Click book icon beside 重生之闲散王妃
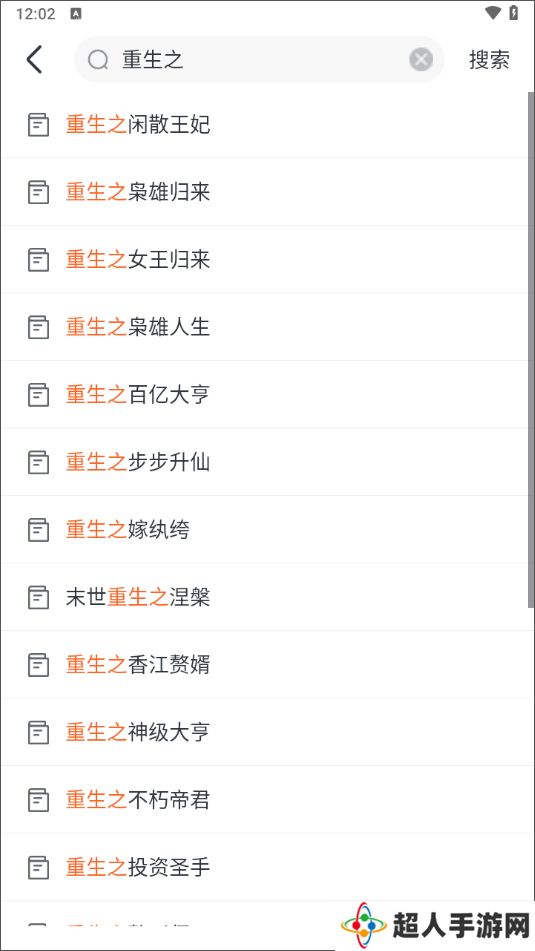535x951 pixels. tap(38, 124)
